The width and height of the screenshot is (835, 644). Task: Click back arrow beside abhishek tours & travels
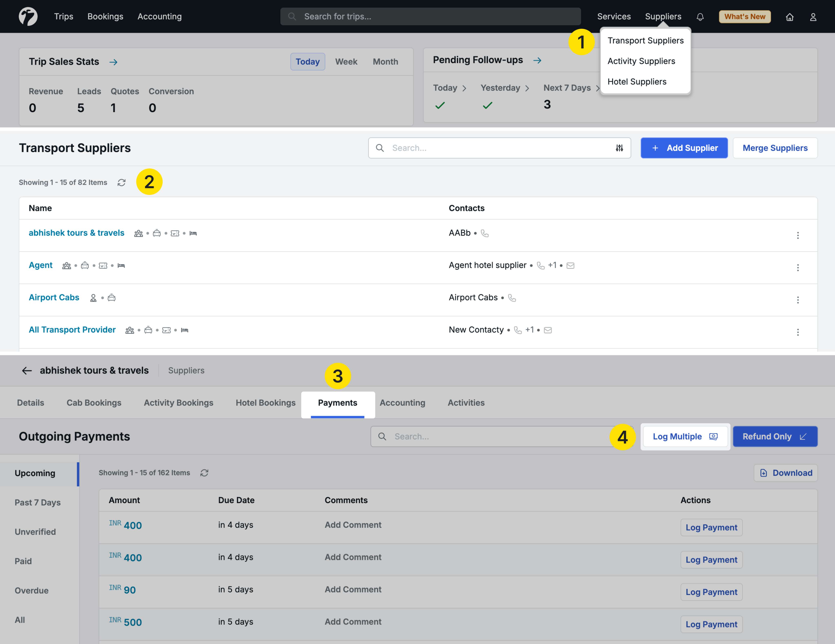26,370
